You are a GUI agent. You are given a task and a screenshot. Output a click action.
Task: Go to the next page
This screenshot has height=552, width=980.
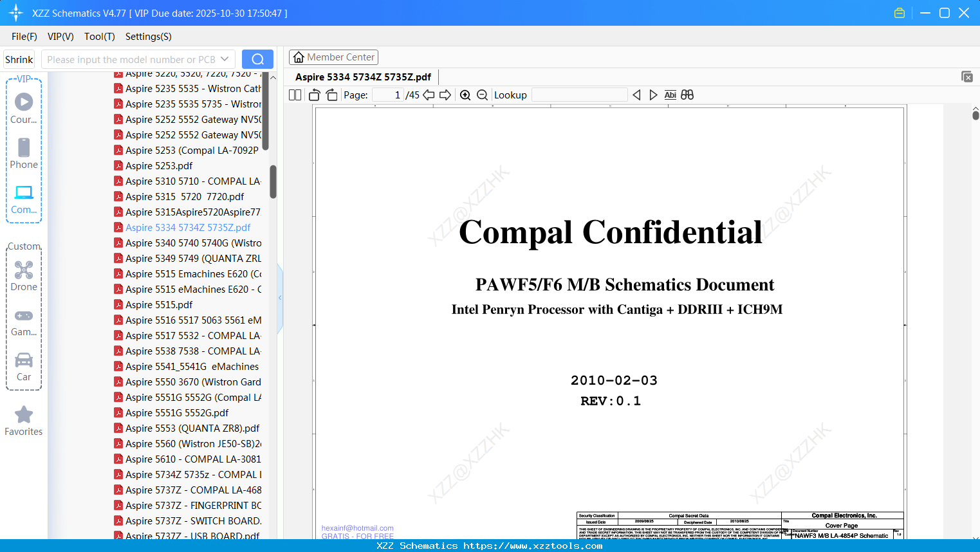coord(445,95)
